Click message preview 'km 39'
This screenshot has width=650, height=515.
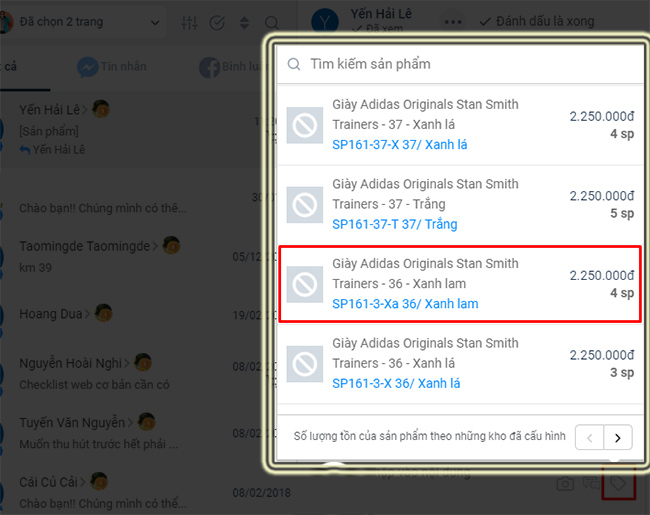pyautogui.click(x=36, y=267)
